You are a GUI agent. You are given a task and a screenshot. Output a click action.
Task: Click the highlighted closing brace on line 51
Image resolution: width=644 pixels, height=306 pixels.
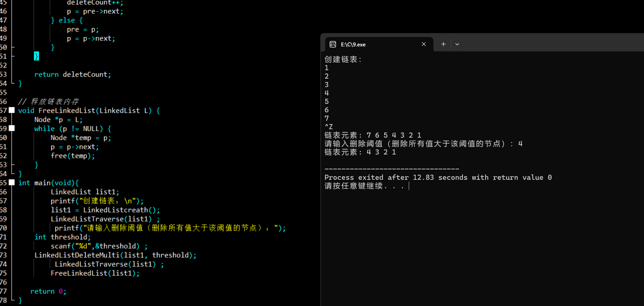point(36,56)
